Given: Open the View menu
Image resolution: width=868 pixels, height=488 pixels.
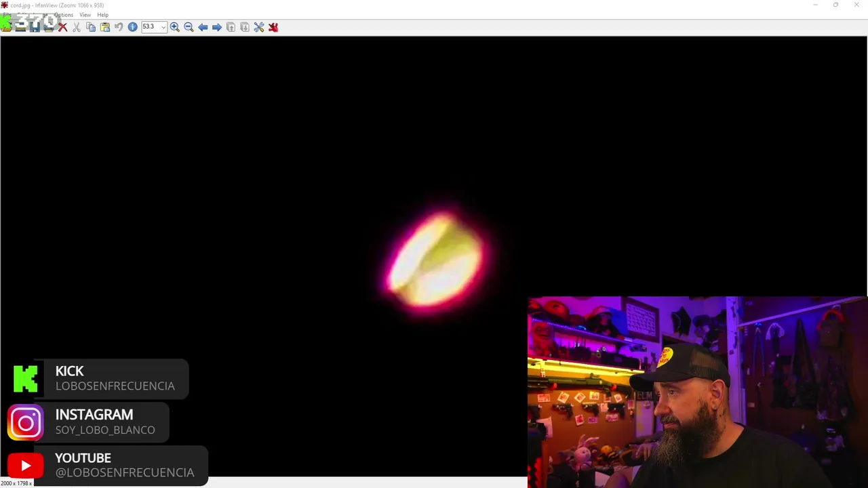Looking at the screenshot, I should pos(85,15).
